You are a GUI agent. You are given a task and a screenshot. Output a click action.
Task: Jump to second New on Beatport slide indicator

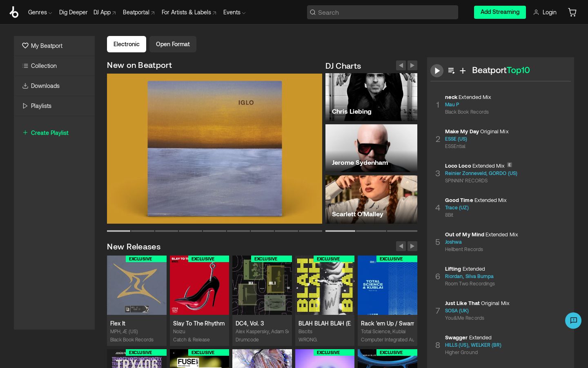click(143, 231)
